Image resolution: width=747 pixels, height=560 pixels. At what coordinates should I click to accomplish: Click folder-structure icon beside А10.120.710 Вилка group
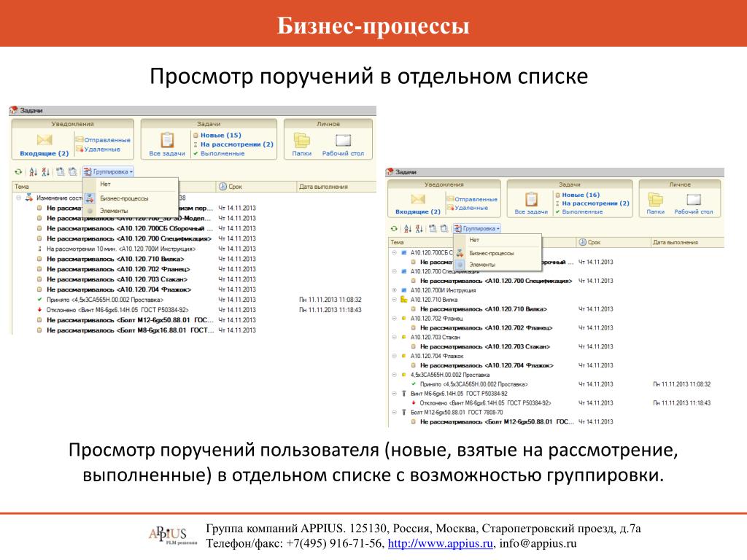(403, 300)
